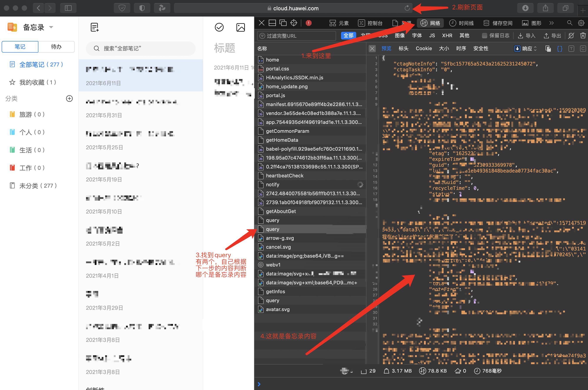Select the 大小 sizes detail tab
Image resolution: width=588 pixels, height=390 pixels.
pos(444,48)
